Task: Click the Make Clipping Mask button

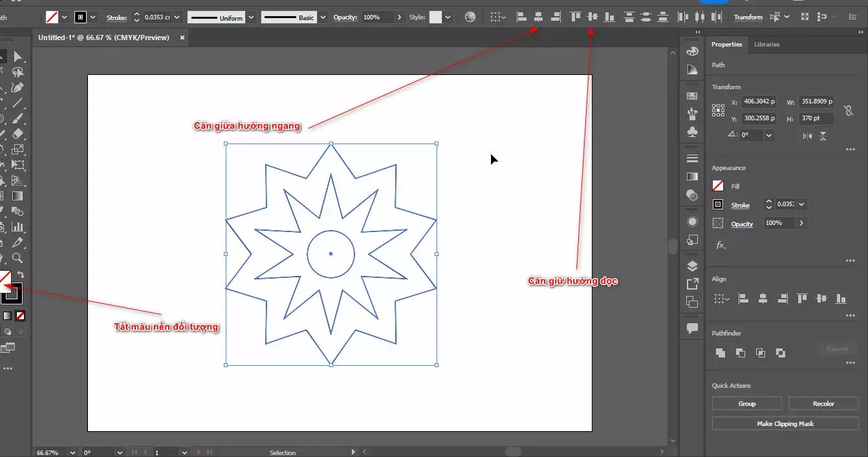Action: click(785, 424)
